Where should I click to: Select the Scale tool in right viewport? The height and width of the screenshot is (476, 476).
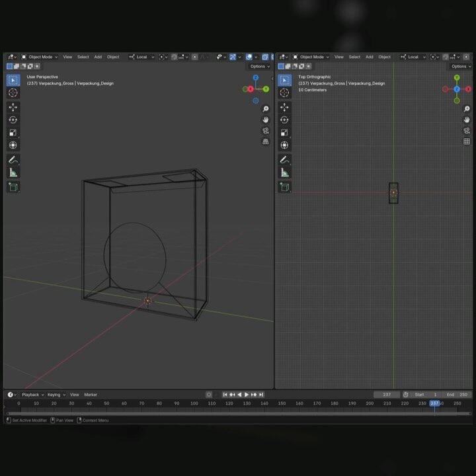pos(284,132)
